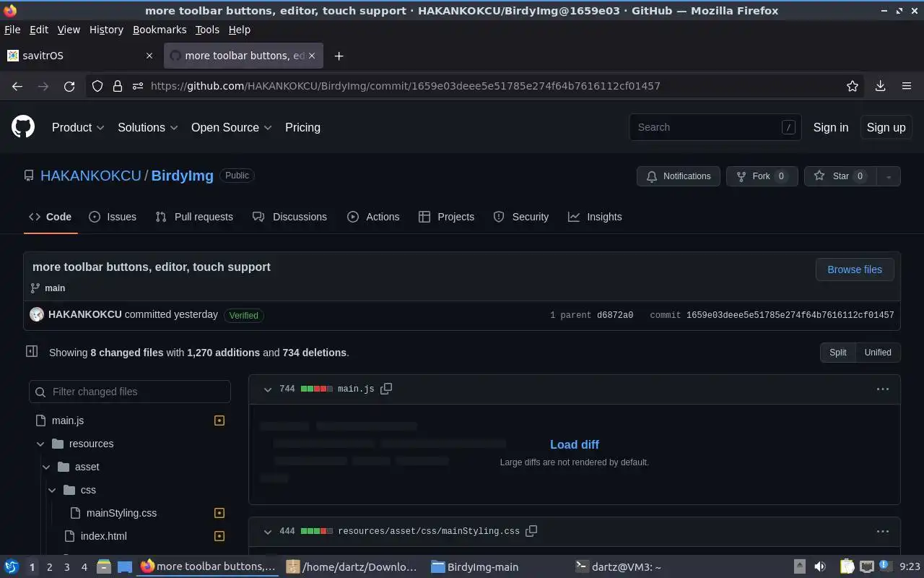Select index.html in the file tree
Screen dimensions: 924x578
[x=103, y=536]
